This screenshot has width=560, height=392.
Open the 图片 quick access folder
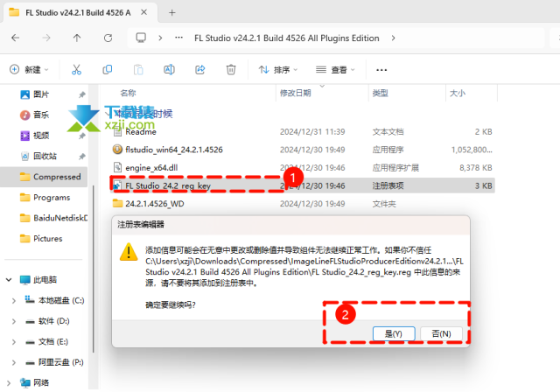pos(35,94)
